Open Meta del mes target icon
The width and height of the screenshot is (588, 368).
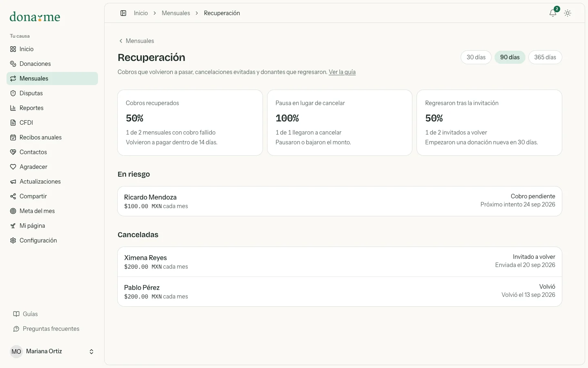click(x=13, y=211)
